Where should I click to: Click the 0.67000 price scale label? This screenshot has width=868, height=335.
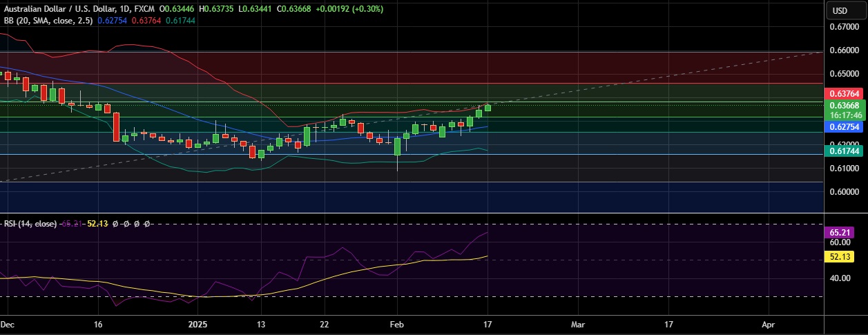[x=843, y=27]
